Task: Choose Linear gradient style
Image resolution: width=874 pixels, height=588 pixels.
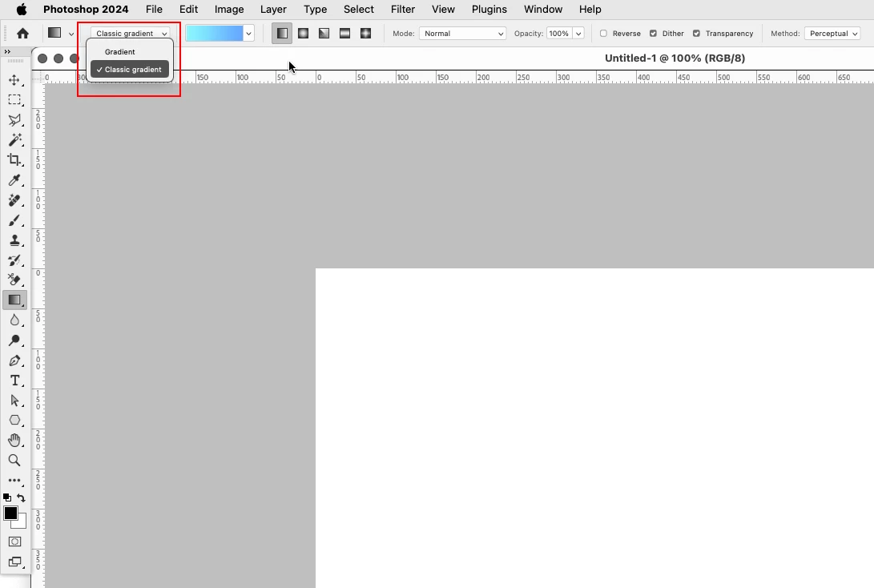Action: coord(282,34)
